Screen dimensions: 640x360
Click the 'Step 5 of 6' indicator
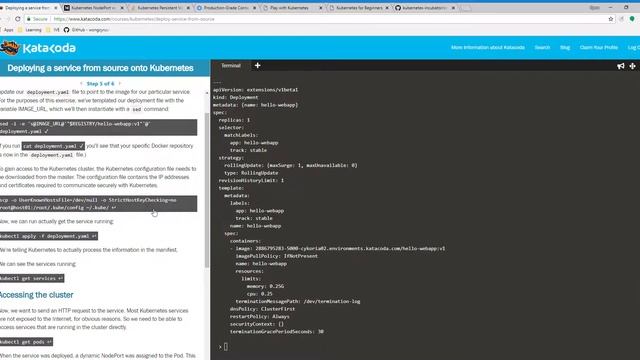[x=100, y=84]
